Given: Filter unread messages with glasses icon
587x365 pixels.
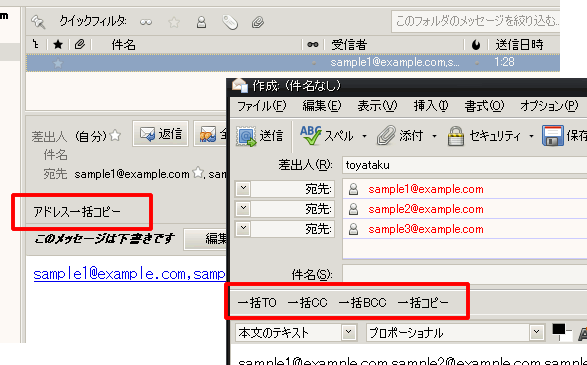Looking at the screenshot, I should pos(146,22).
